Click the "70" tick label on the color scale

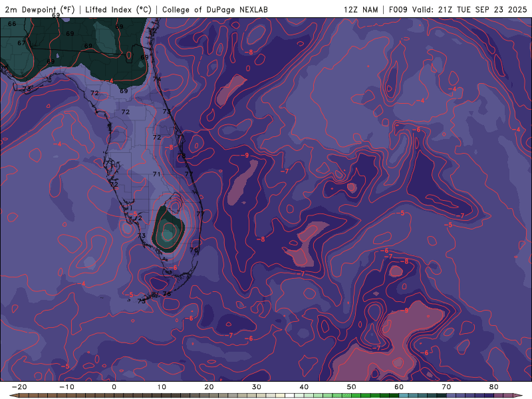click(x=446, y=387)
